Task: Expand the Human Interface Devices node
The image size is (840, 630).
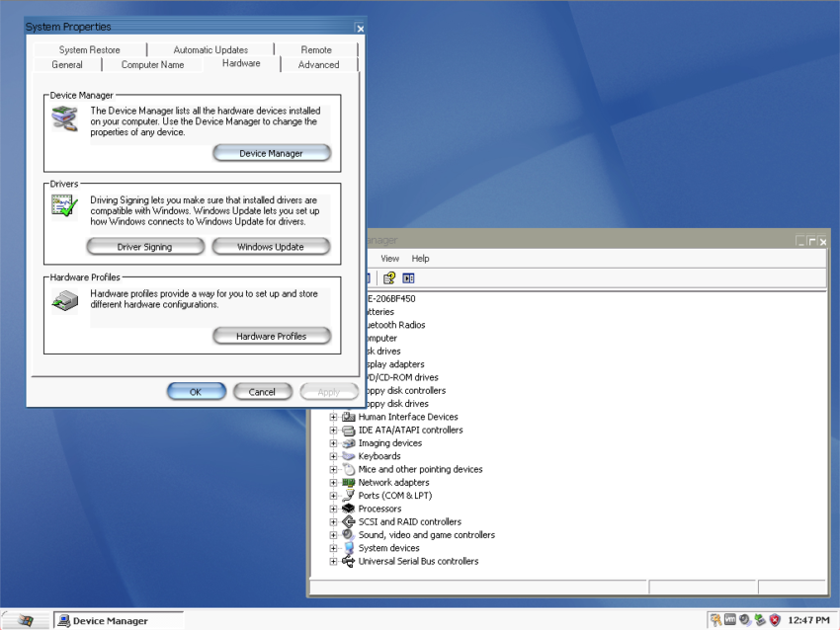Action: pyautogui.click(x=333, y=417)
